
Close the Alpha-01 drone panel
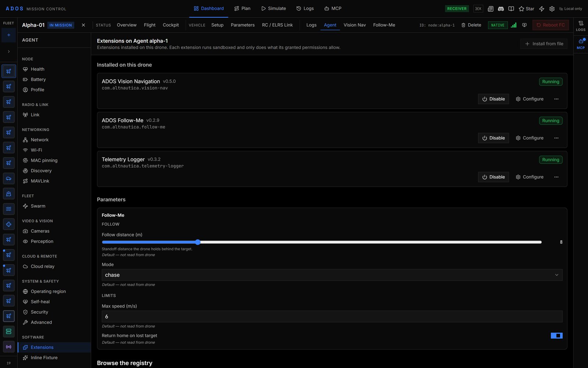pos(83,25)
